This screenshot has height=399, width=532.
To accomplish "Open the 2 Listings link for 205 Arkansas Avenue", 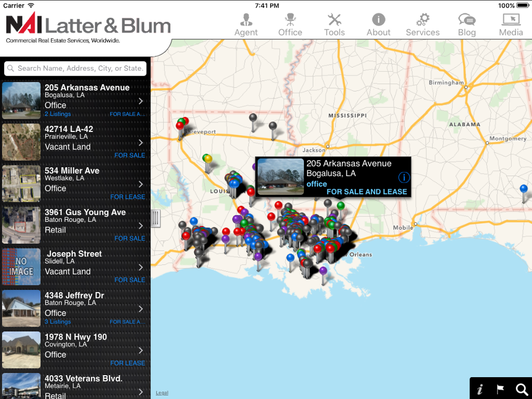I will pyautogui.click(x=57, y=114).
